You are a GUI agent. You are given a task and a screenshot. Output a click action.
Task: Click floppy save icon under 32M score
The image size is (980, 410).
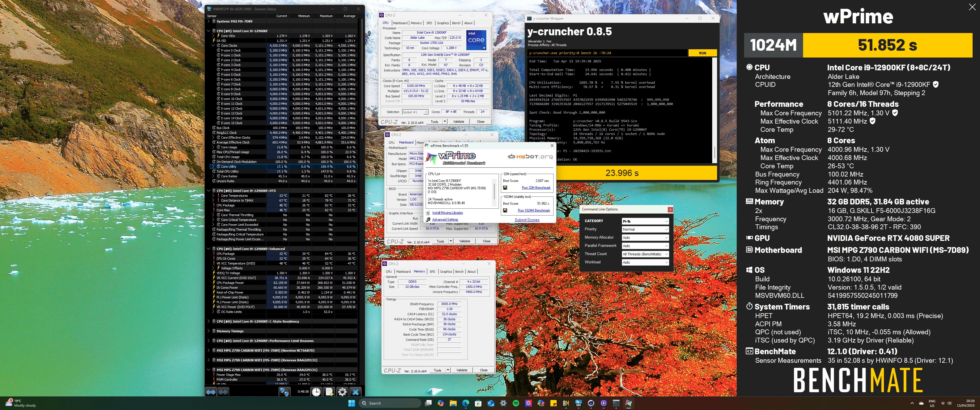point(505,188)
